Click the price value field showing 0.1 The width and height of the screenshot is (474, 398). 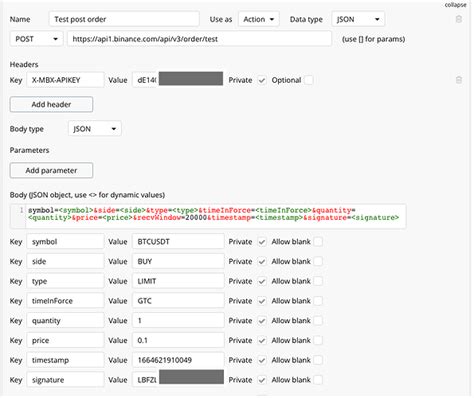click(x=178, y=340)
